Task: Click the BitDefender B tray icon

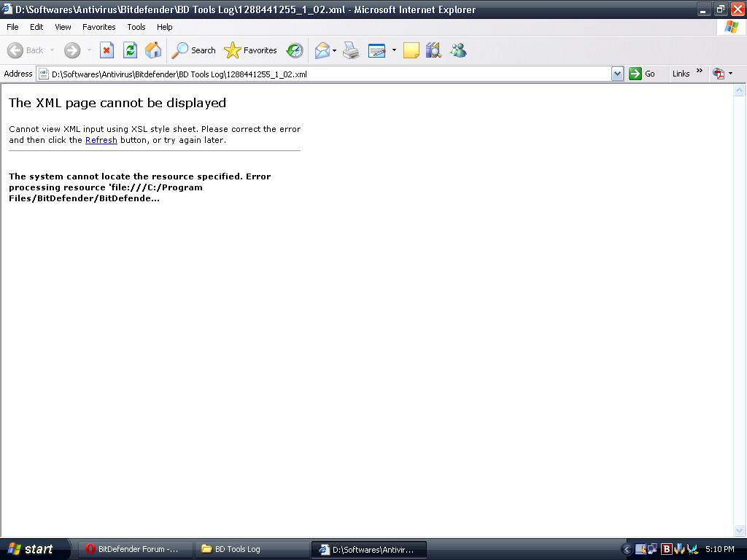Action: [667, 549]
